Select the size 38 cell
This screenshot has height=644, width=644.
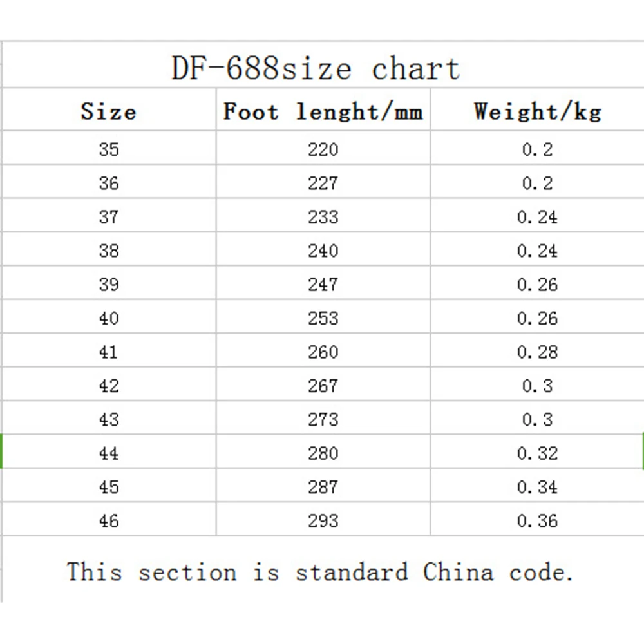[x=109, y=251]
